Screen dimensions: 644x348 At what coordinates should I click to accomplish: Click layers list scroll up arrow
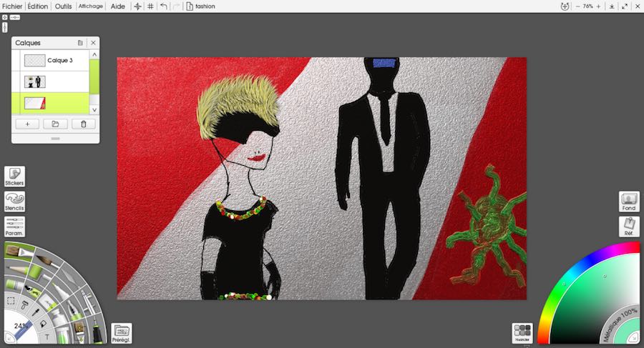pos(94,54)
